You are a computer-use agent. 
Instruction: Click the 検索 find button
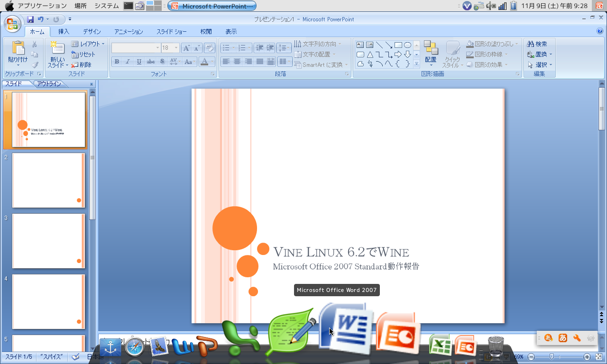point(537,44)
